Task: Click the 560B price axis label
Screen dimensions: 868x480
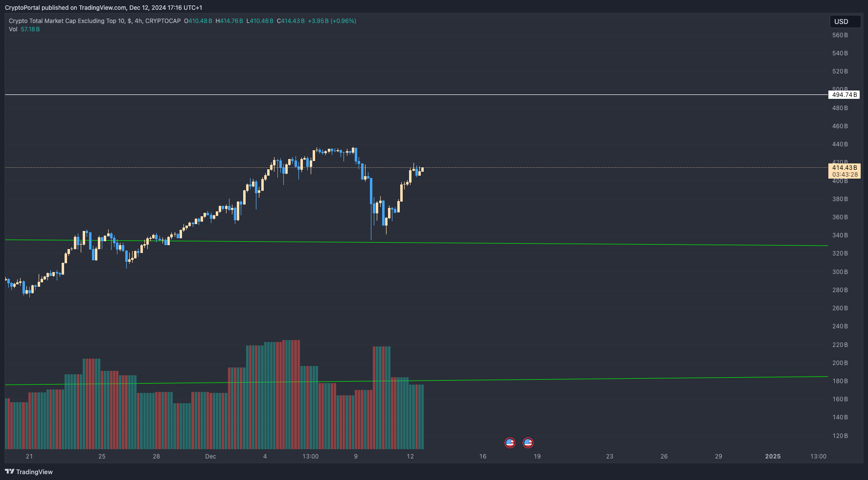Action: click(840, 35)
